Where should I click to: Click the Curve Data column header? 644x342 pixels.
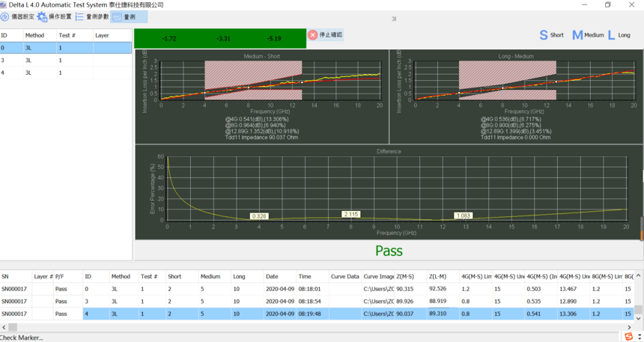pos(345,276)
